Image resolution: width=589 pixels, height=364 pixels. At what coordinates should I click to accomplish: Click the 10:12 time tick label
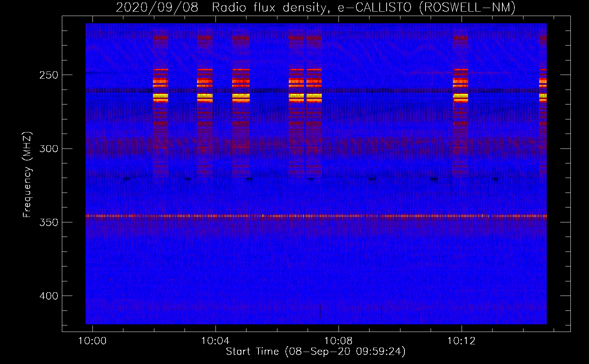click(462, 341)
